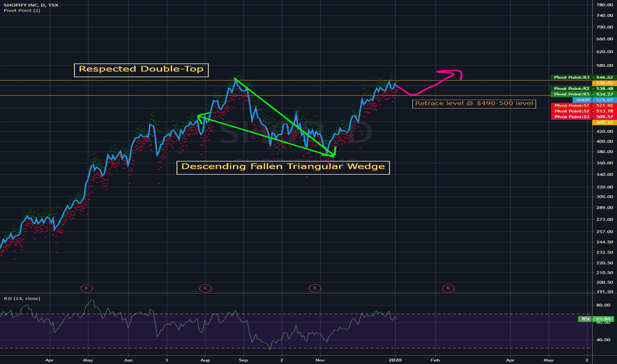Viewport: 617px width, 364px height.
Task: Click the Pivot Point:S2 513.78 label
Action: 583,111
